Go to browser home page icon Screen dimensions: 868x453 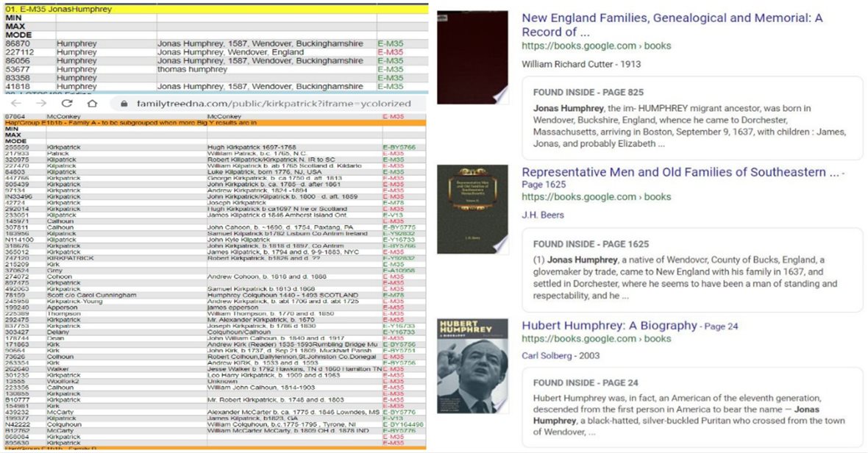tap(93, 104)
